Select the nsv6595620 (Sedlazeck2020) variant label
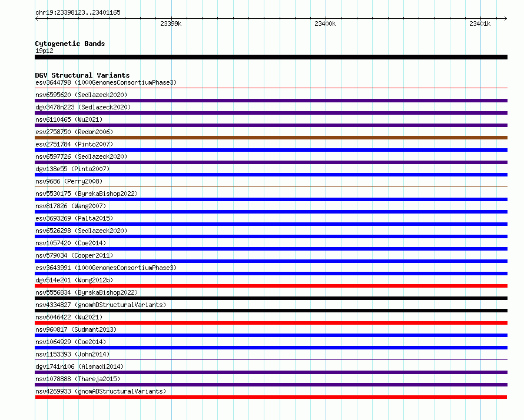The width and height of the screenshot is (524, 420). (81, 95)
